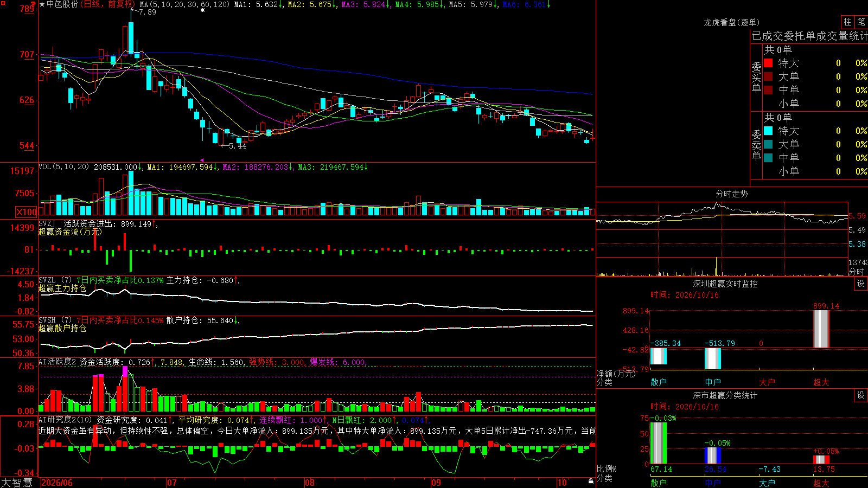Click the white asterisk marker on main chart
Image resolution: width=868 pixels, height=488 pixels.
click(x=203, y=10)
